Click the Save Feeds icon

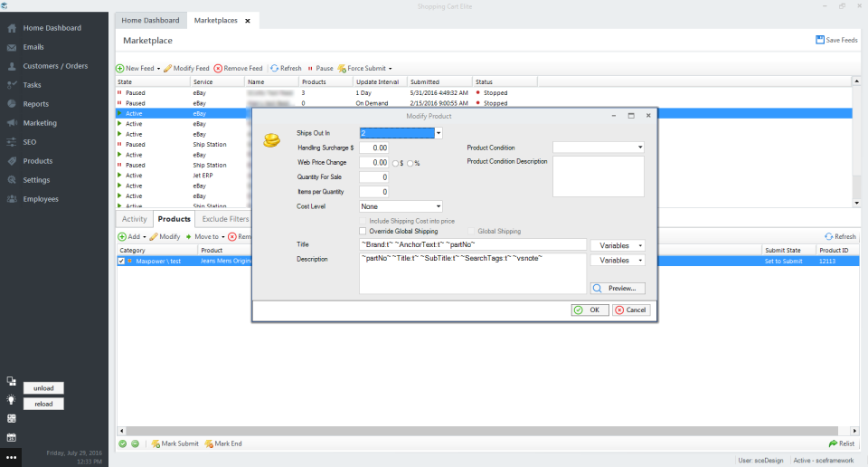point(819,40)
